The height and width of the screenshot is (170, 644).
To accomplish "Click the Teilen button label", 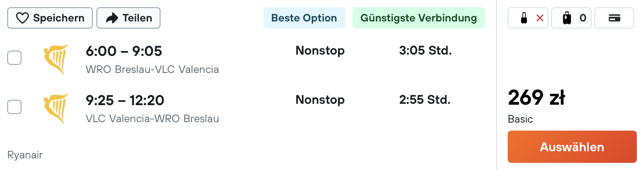I will 137,18.
